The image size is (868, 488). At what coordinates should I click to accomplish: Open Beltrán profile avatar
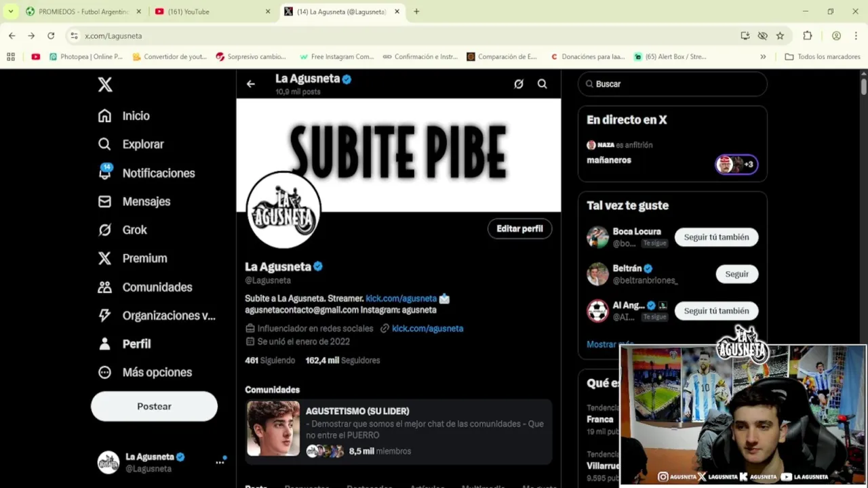click(x=597, y=274)
